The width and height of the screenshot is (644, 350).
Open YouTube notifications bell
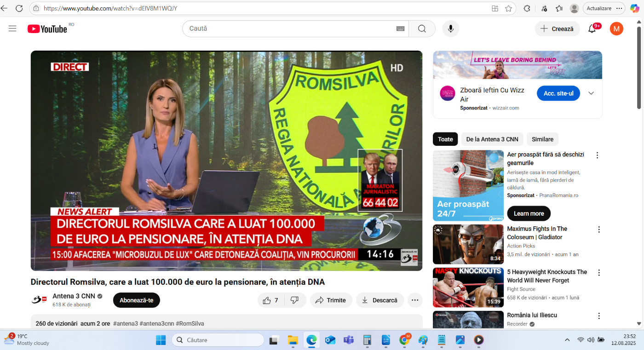tap(592, 29)
